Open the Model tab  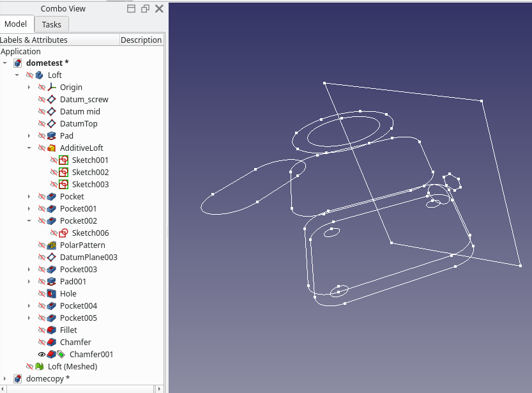point(16,24)
